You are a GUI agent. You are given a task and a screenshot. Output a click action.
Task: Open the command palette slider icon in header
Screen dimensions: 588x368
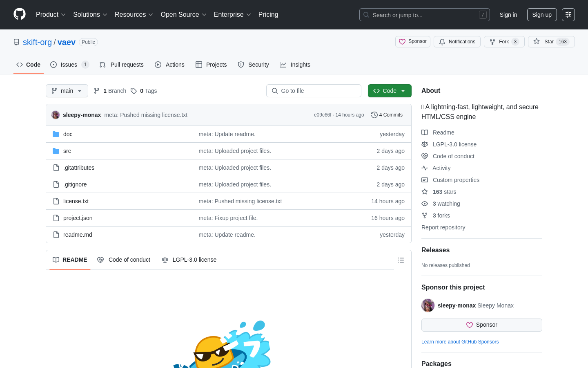point(568,15)
